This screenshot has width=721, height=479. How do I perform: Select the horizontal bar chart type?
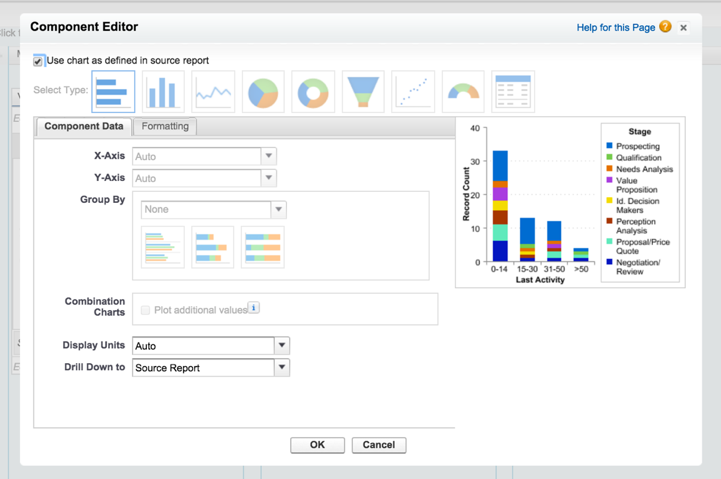(113, 91)
